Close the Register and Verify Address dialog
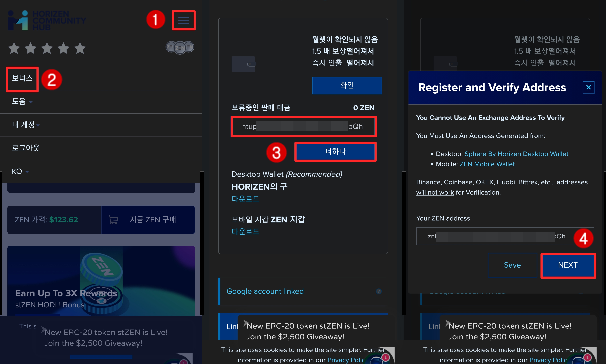This screenshot has width=606, height=364. pyautogui.click(x=588, y=87)
